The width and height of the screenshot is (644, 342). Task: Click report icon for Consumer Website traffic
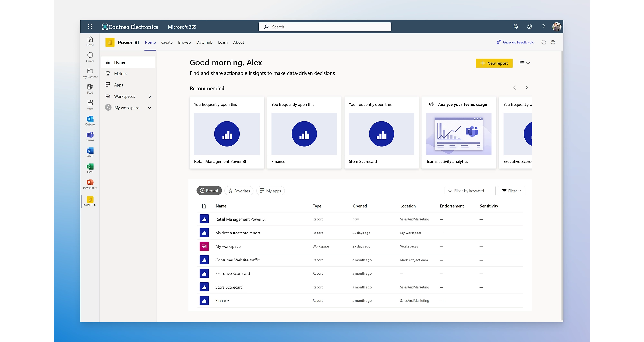pos(204,260)
